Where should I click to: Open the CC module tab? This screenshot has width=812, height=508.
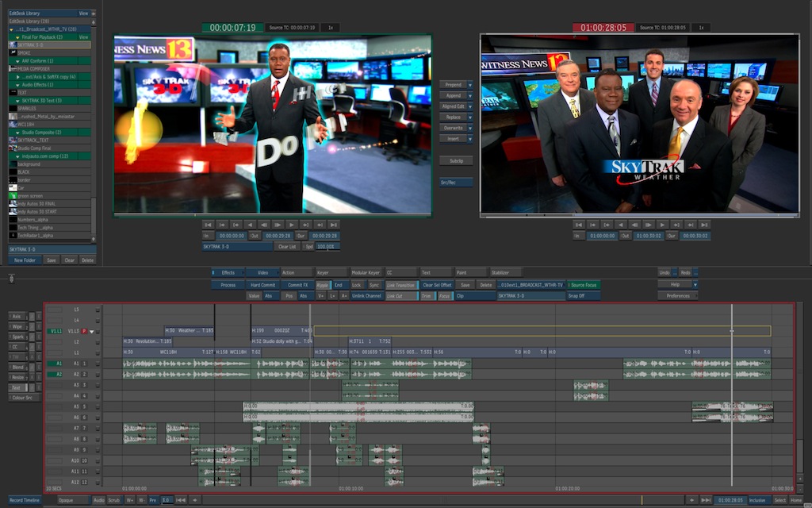[400, 273]
